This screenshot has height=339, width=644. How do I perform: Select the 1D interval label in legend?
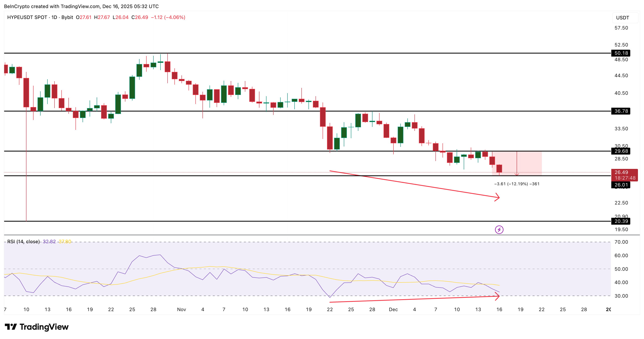coord(54,17)
